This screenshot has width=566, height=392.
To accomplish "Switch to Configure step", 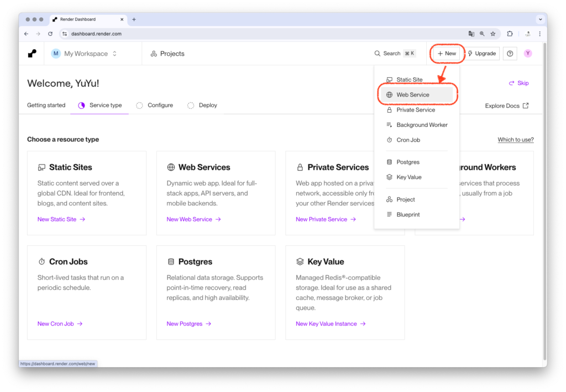I will pos(155,105).
